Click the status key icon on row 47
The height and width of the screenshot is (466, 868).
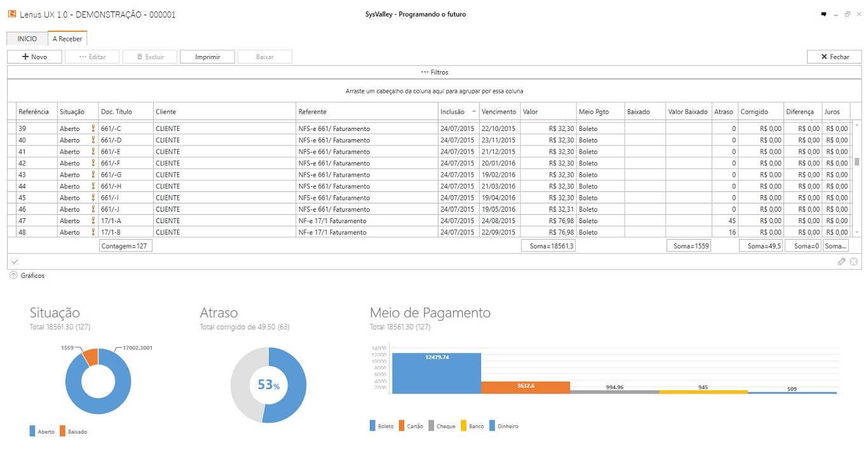pyautogui.click(x=93, y=221)
